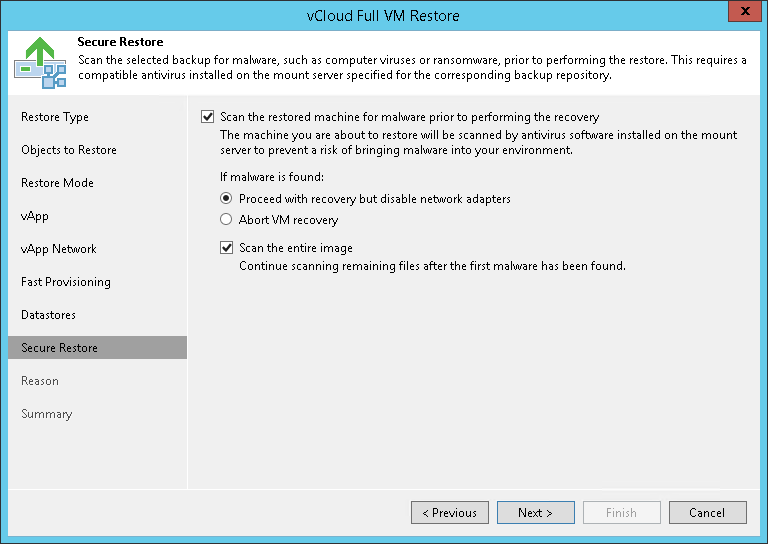The image size is (768, 544).
Task: Select Abort VM recovery option
Action: tap(227, 220)
